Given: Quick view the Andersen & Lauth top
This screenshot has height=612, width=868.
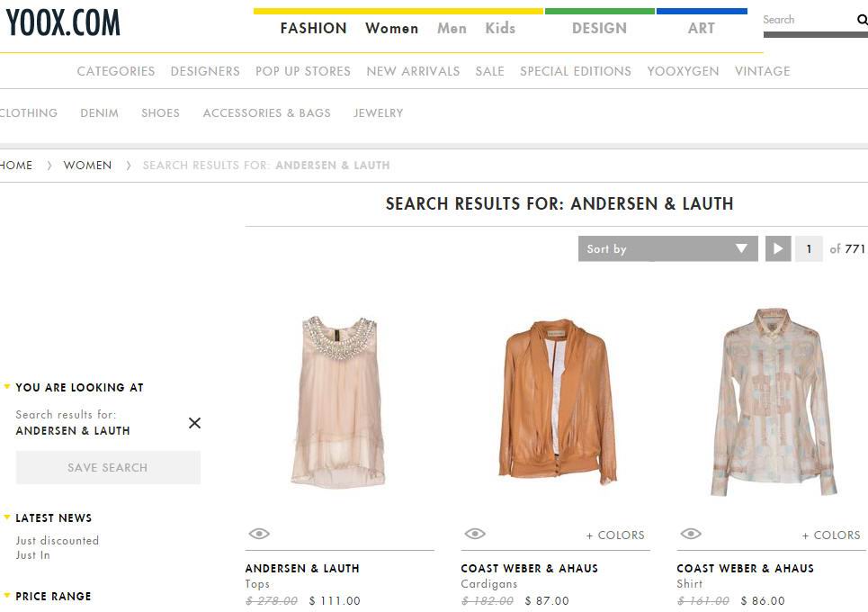Looking at the screenshot, I should [x=259, y=534].
